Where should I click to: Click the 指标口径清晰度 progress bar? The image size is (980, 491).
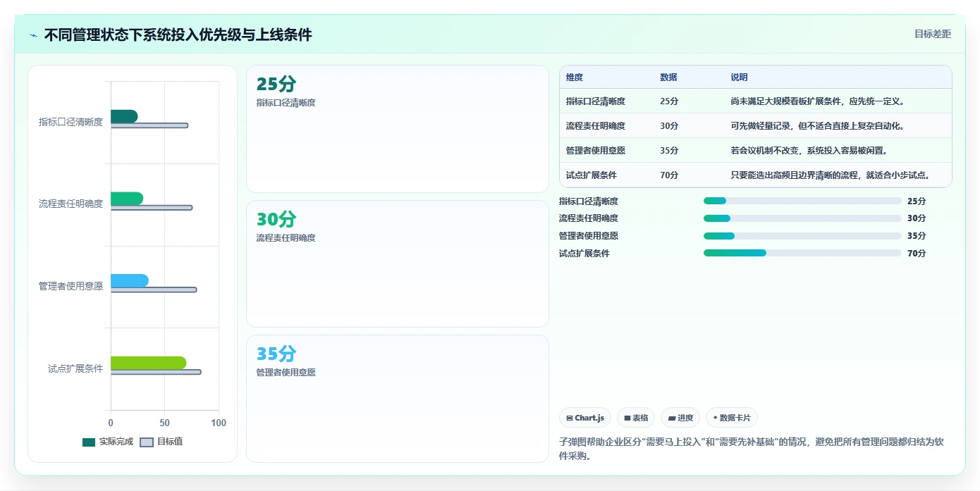tap(802, 201)
